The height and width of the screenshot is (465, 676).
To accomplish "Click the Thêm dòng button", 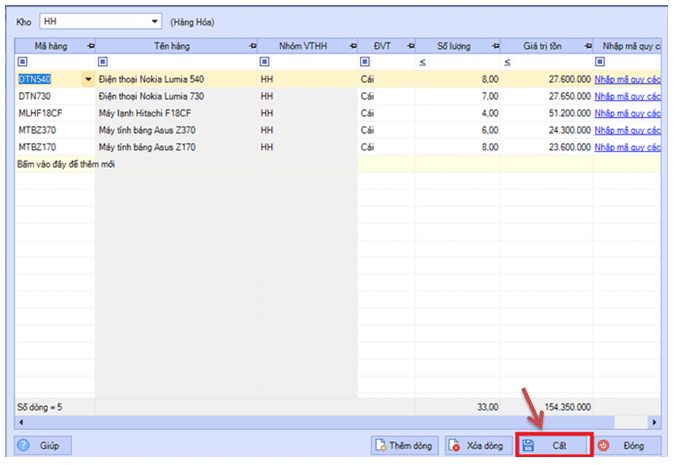I will point(404,446).
